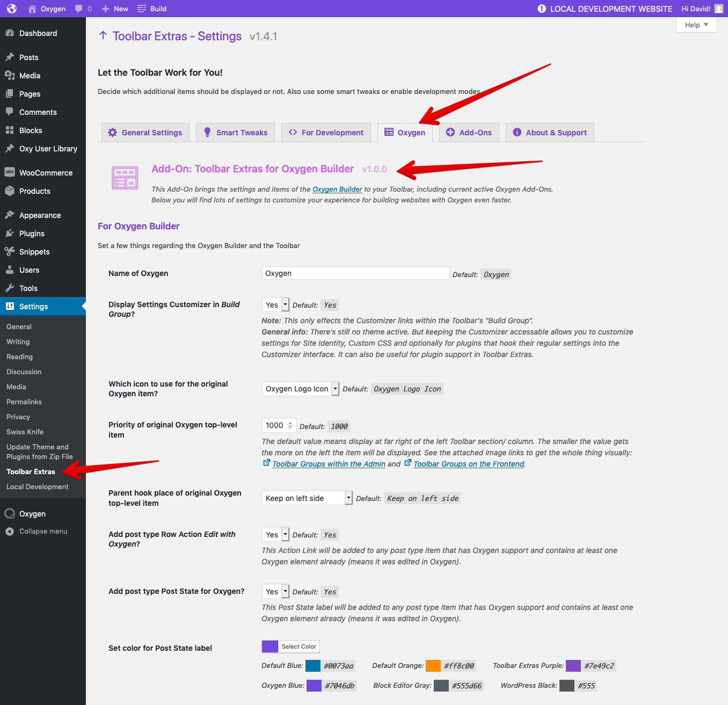Open the Toolbar Extras settings submenu item
Viewport: 728px width, 705px height.
pyautogui.click(x=31, y=471)
